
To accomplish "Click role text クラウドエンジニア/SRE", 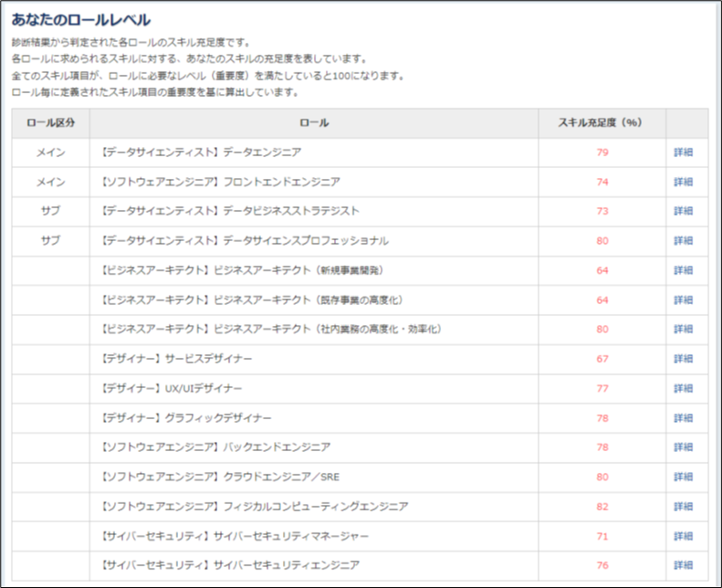I will 281,477.
